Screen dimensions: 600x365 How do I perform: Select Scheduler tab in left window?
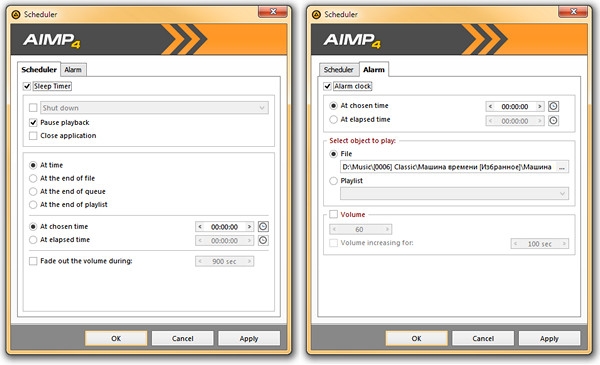click(39, 69)
